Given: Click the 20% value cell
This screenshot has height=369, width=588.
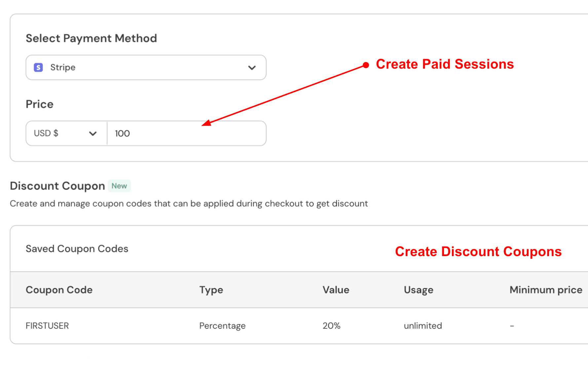Looking at the screenshot, I should pos(331,326).
